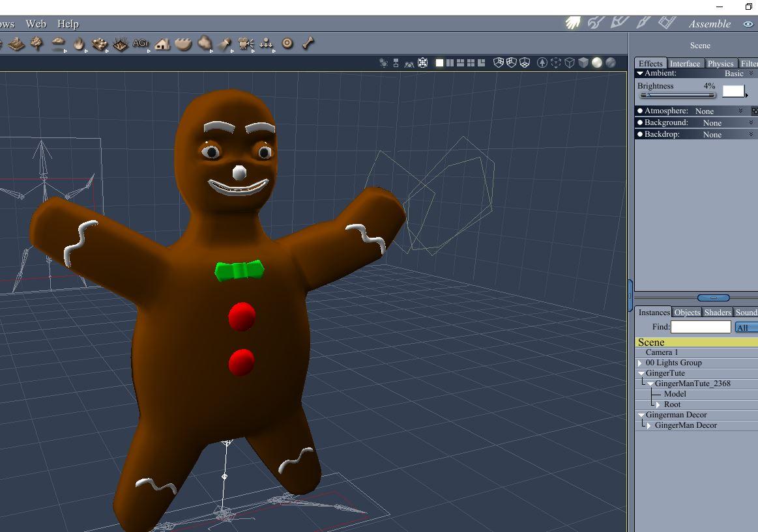Click the gingerbread man's green bow tie
Image resolution: width=758 pixels, height=532 pixels.
tap(239, 270)
